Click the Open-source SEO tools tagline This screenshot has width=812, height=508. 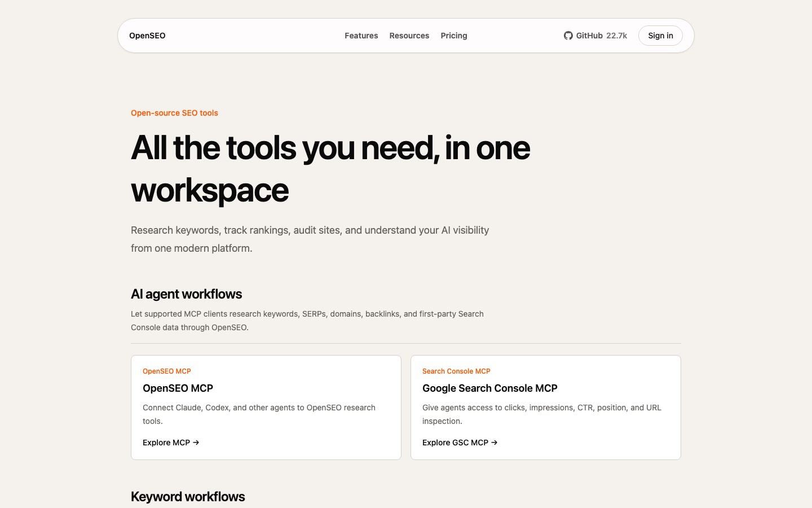(174, 113)
